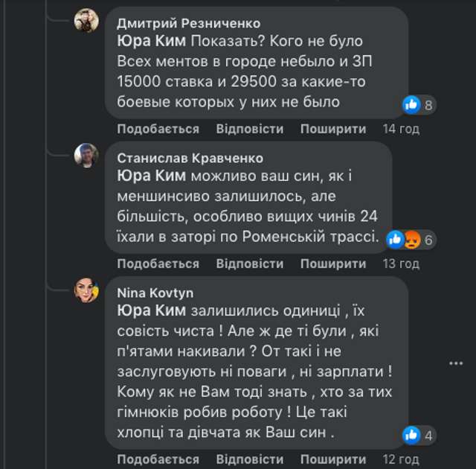Open Nina Kovtyn's profile avatar
Image resolution: width=476 pixels, height=469 pixels.
86,290
